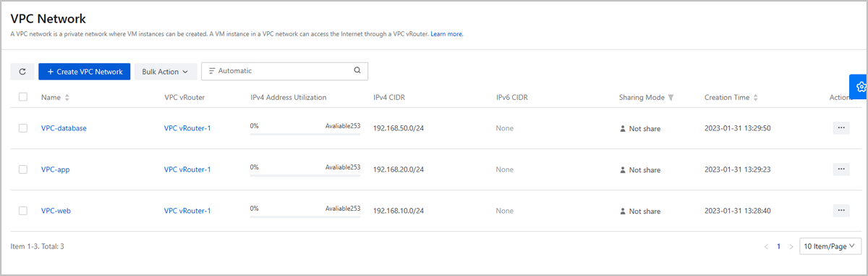Screen dimensions: 868x276
Task: Click the search magnifier icon
Action: tap(357, 71)
